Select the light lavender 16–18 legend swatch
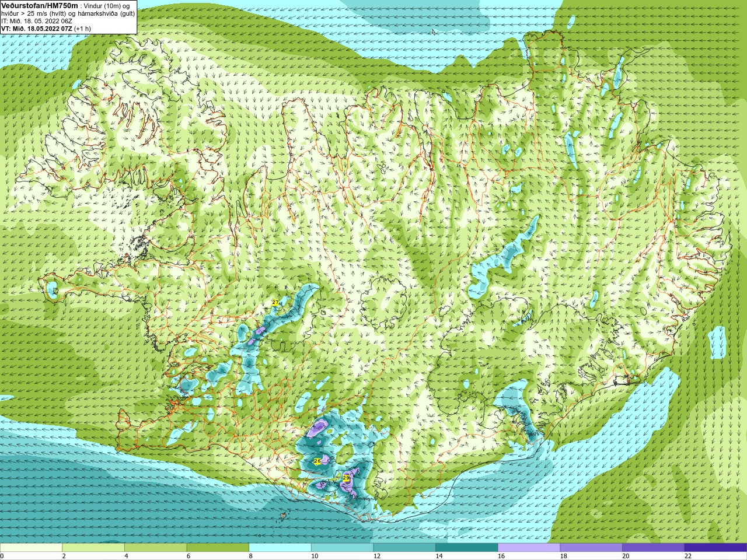 point(529,548)
